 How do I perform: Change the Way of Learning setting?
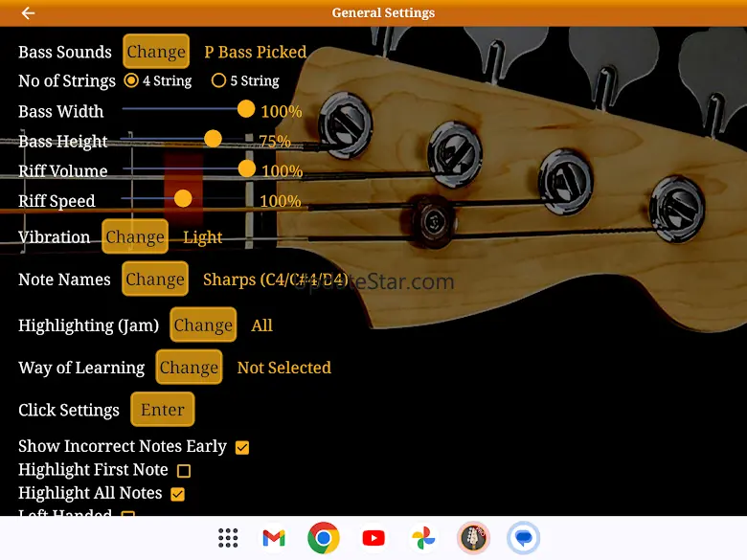tap(189, 368)
